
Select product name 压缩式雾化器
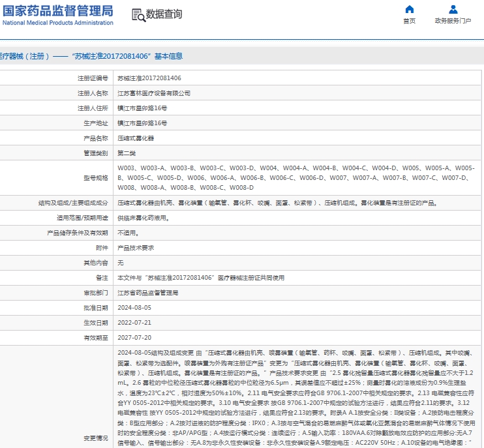pyautogui.click(x=136, y=138)
